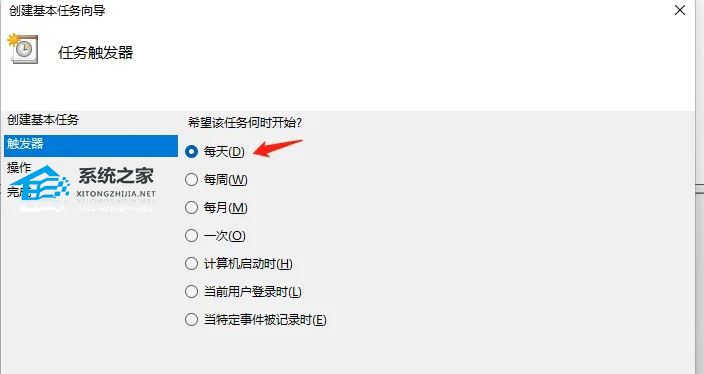Viewport: 704px width, 374px height.
Task: Jump to the 完成 step in sidebar
Action: [18, 192]
